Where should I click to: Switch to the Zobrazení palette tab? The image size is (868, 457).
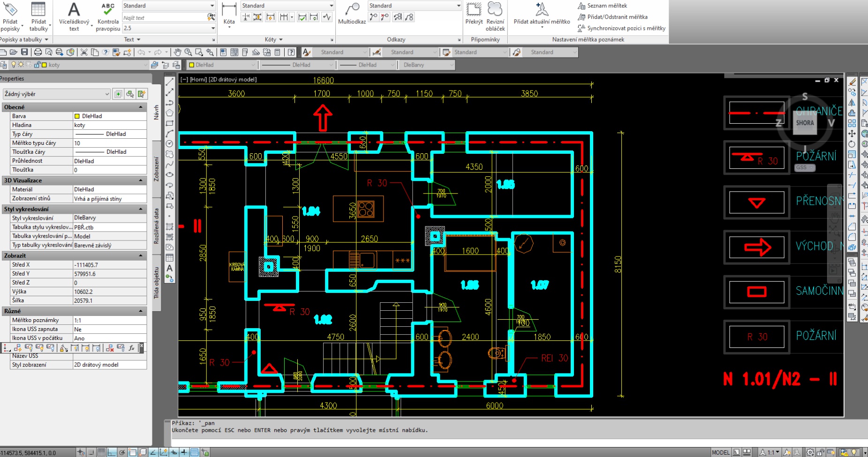pyautogui.click(x=157, y=169)
